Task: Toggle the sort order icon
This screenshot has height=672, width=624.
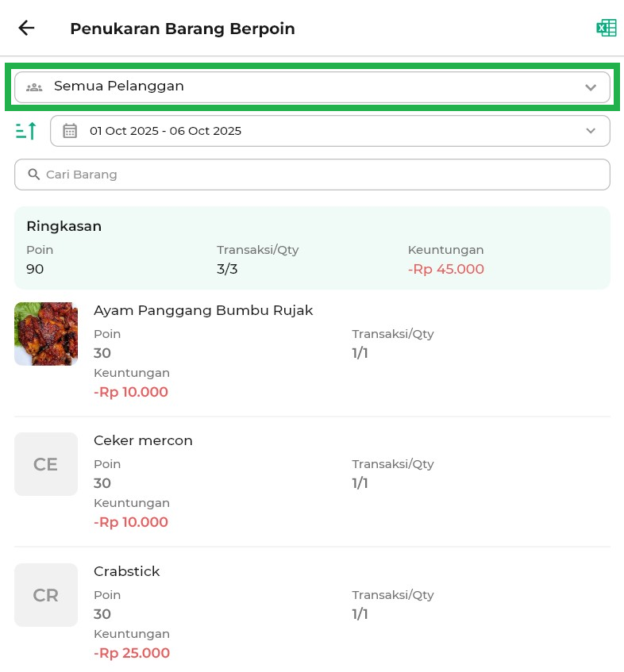Action: pos(26,131)
